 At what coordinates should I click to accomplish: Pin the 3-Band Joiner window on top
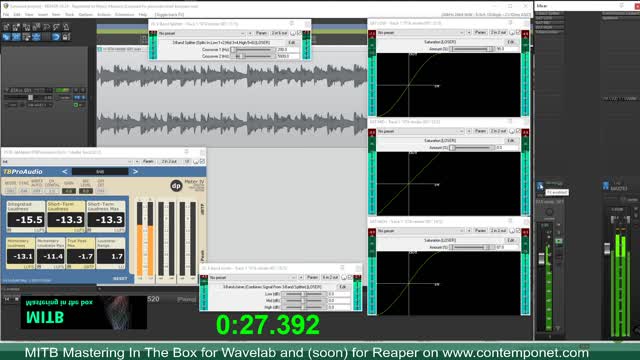[342, 268]
